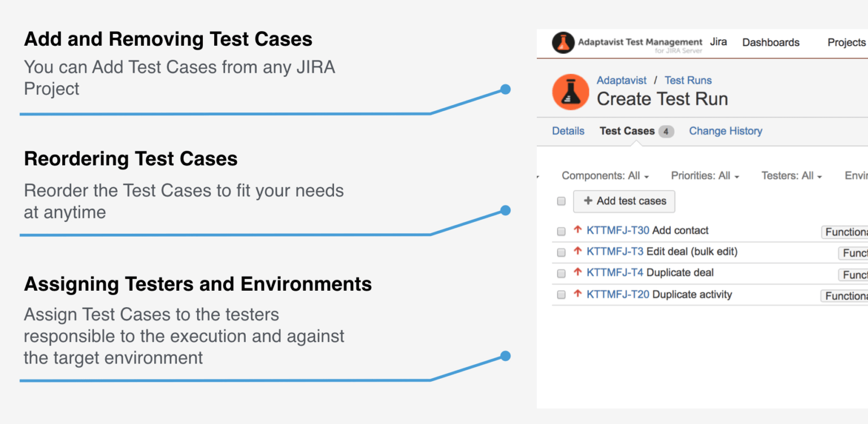Check the checkbox for KTTMFJ-T4
Viewport: 868px width, 424px height.
point(561,273)
